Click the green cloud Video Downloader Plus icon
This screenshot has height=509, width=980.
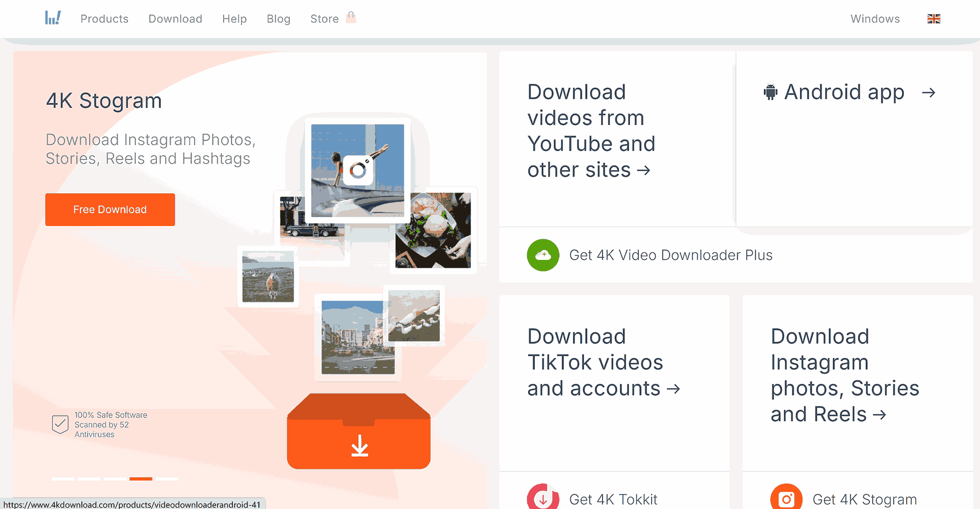543,255
